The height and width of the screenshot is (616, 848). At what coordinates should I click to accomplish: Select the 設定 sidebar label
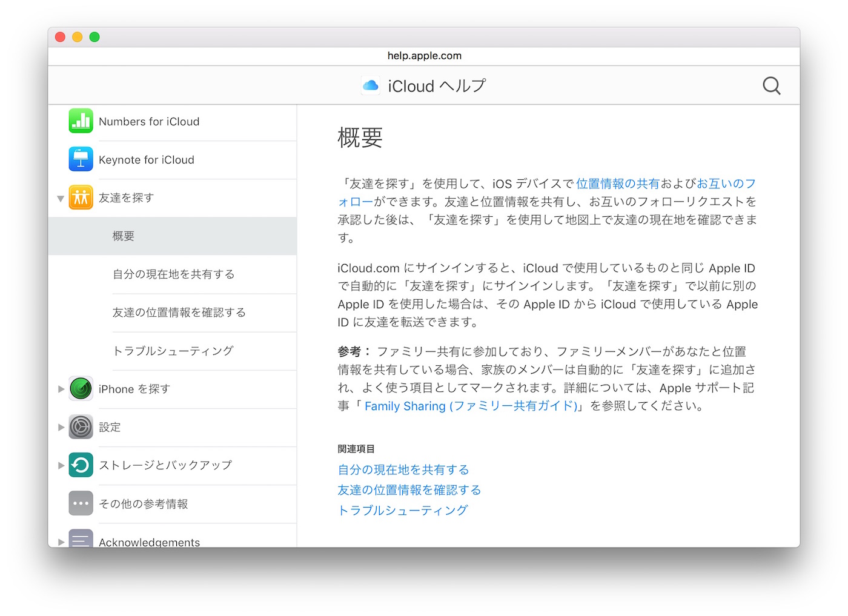pyautogui.click(x=110, y=427)
